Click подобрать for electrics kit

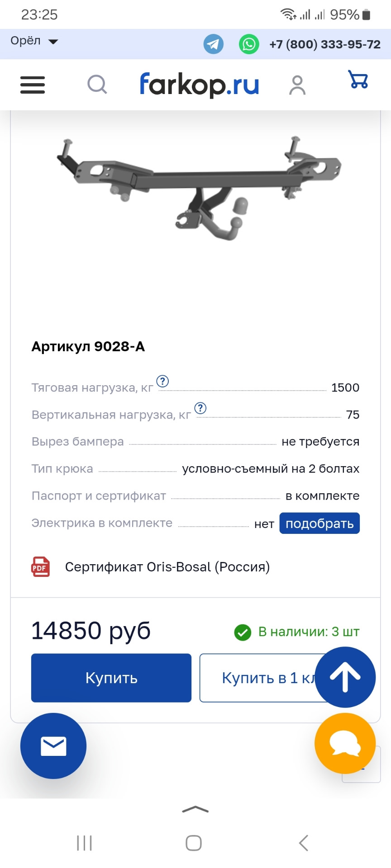[319, 523]
